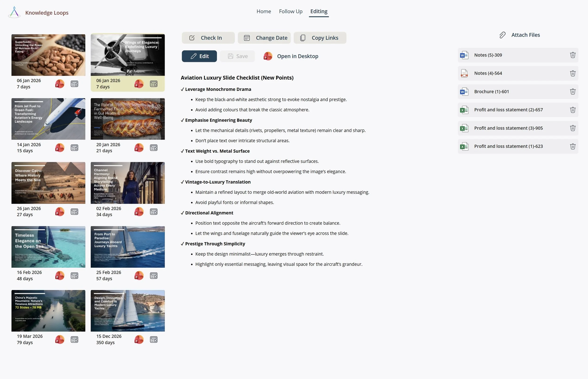The width and height of the screenshot is (588, 379).
Task: Go to the Home tab
Action: [263, 11]
